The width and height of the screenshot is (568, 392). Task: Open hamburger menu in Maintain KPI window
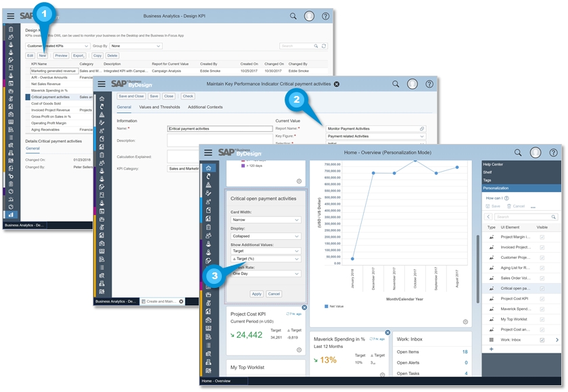click(101, 84)
